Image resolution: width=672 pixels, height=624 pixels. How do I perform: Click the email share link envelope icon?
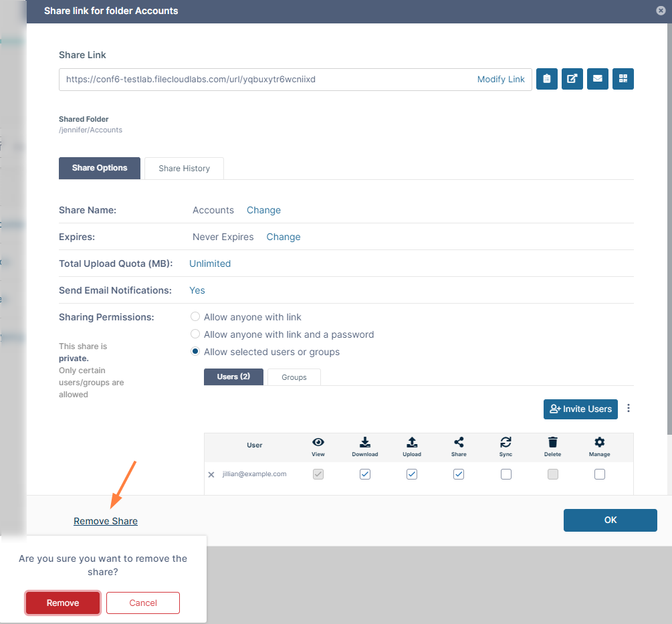(x=597, y=79)
